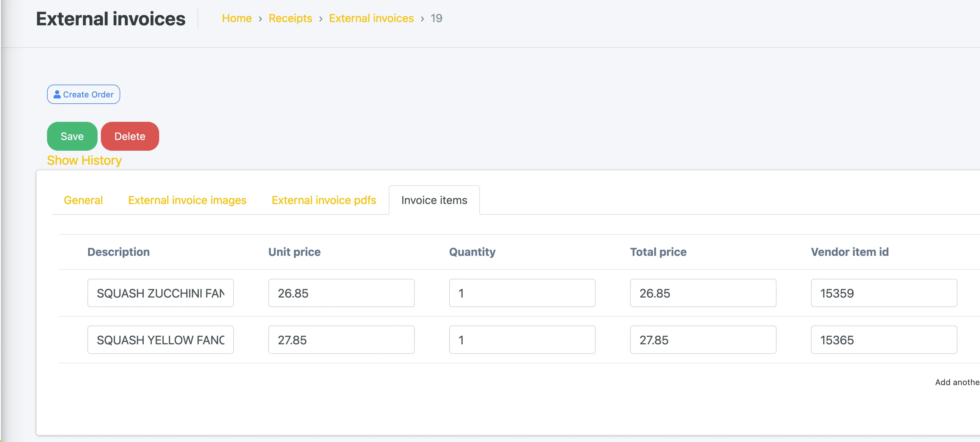Go to Home breadcrumb
The height and width of the screenshot is (442, 980).
237,18
